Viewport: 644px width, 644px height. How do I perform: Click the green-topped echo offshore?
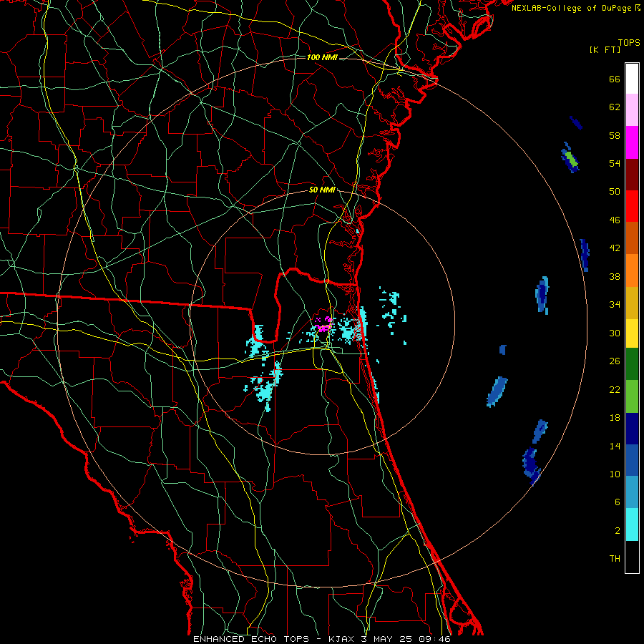point(571,159)
